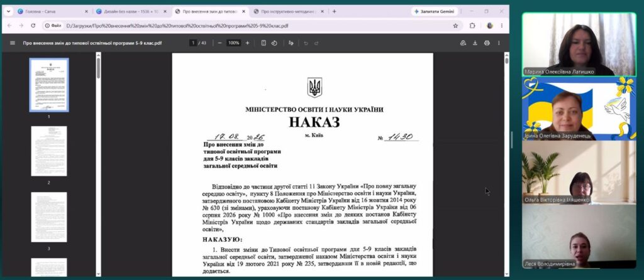Zoom in the PDF with plus button
Screen dimensions: 644x280
point(247,43)
